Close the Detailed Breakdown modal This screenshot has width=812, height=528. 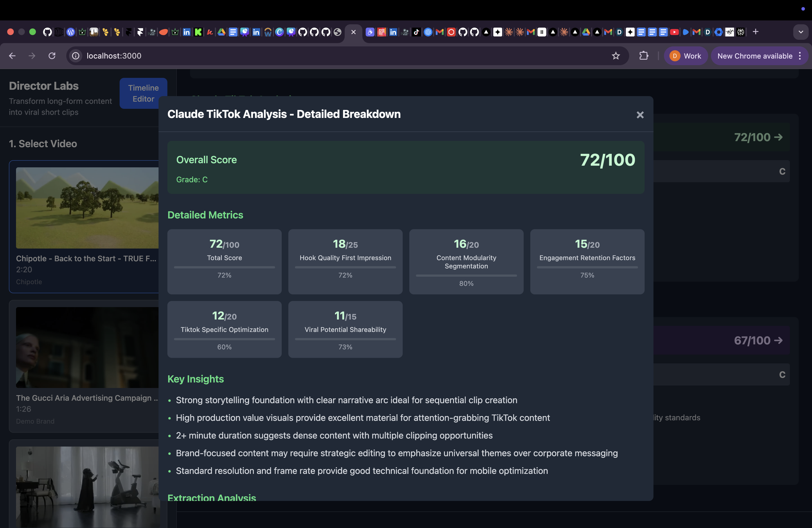pyautogui.click(x=640, y=115)
